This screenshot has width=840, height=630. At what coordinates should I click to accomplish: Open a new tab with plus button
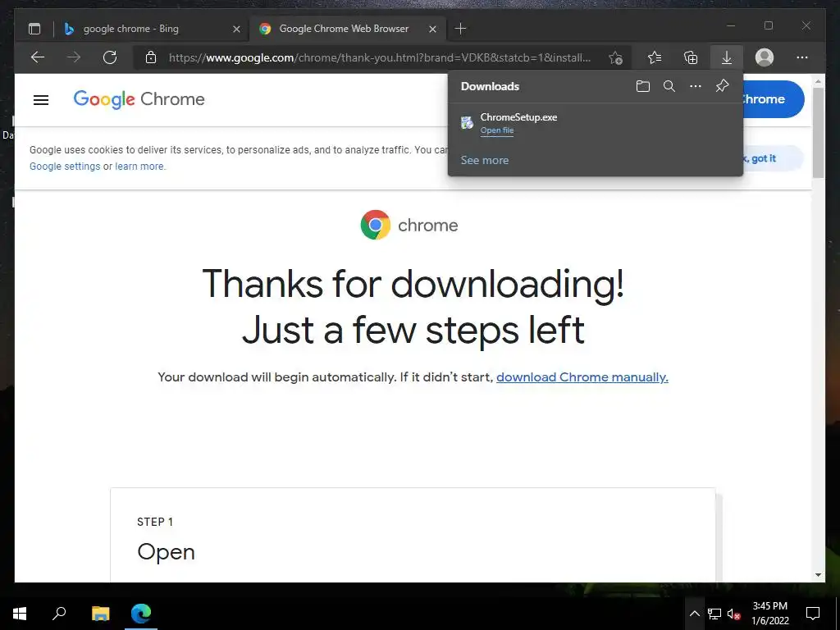460,29
